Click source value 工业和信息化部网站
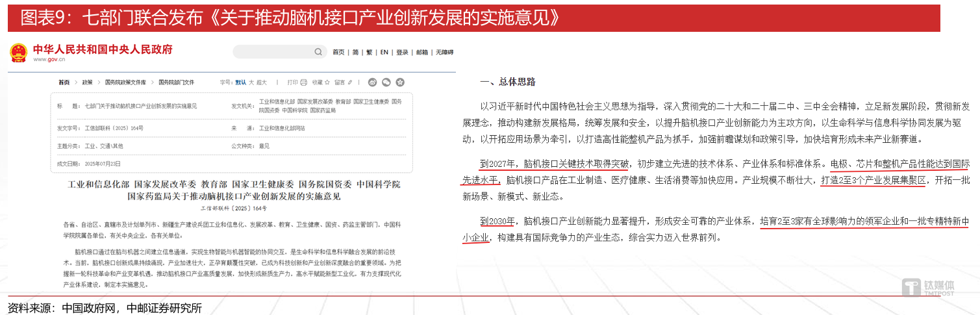 tap(282, 128)
